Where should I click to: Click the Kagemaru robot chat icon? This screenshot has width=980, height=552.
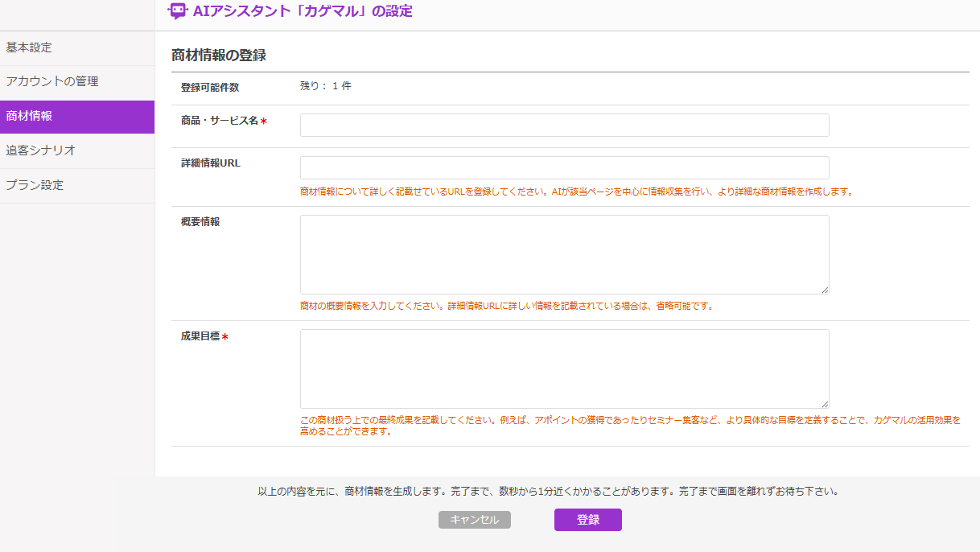tap(177, 11)
